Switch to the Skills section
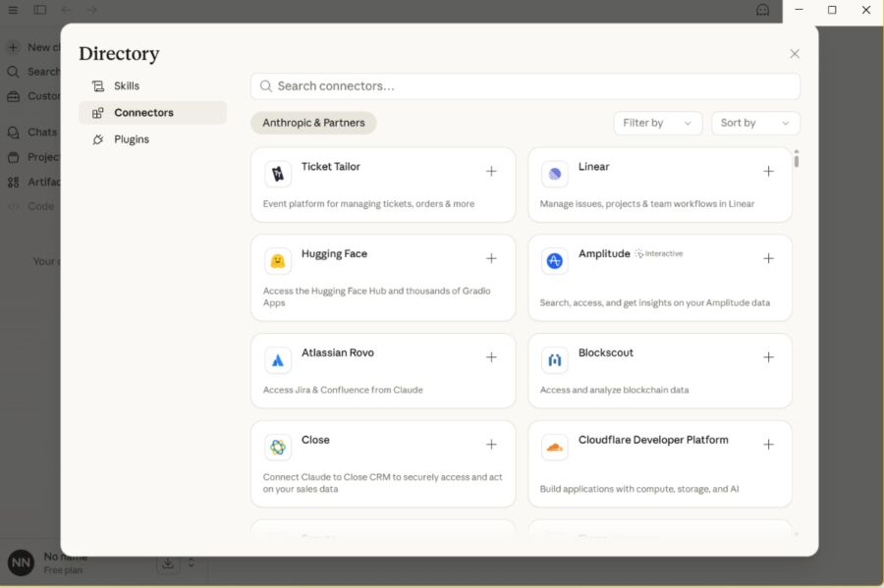 (153, 86)
